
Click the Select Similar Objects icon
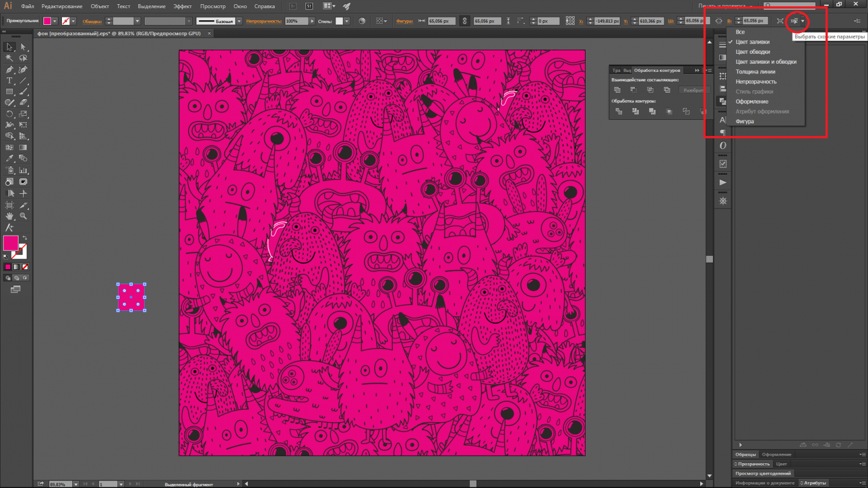pos(795,21)
